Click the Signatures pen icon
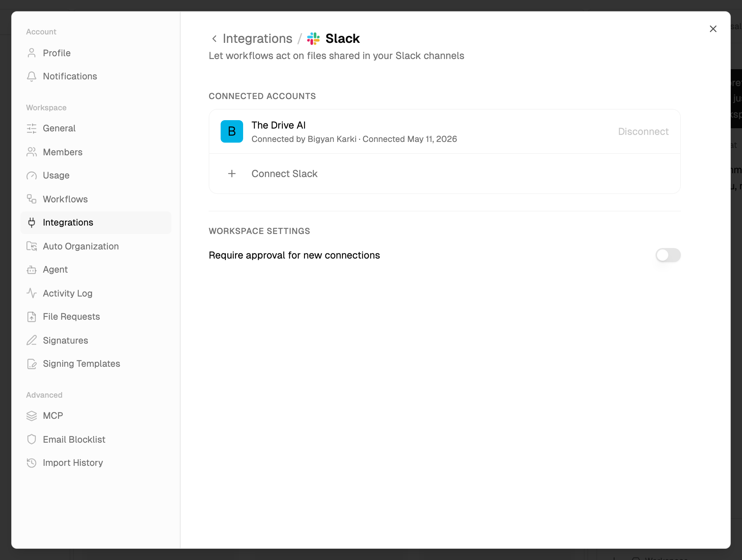The width and height of the screenshot is (742, 560). (x=32, y=340)
